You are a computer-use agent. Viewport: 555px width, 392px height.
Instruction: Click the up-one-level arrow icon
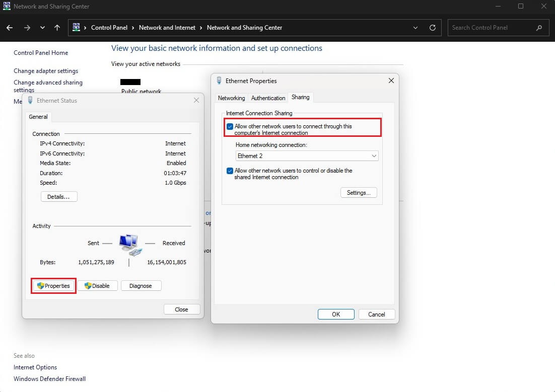tap(57, 28)
